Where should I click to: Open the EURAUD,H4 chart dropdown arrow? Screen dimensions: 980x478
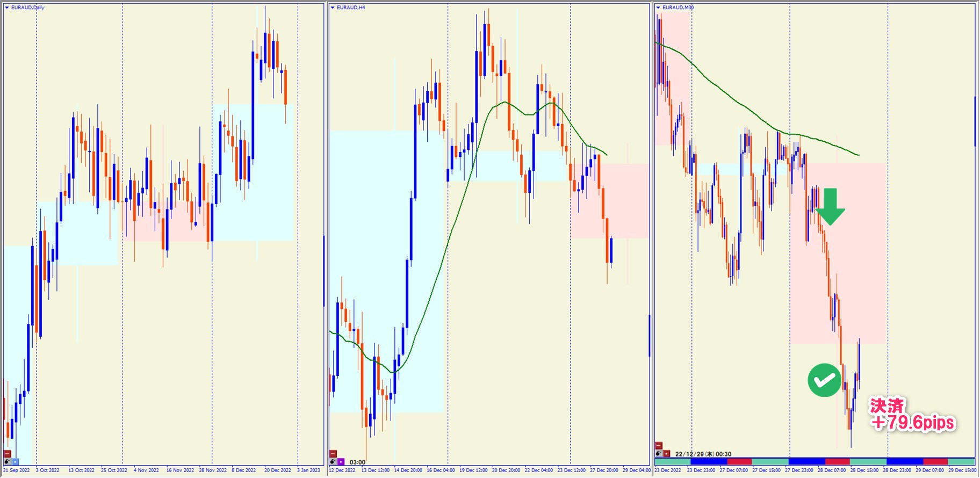click(333, 8)
